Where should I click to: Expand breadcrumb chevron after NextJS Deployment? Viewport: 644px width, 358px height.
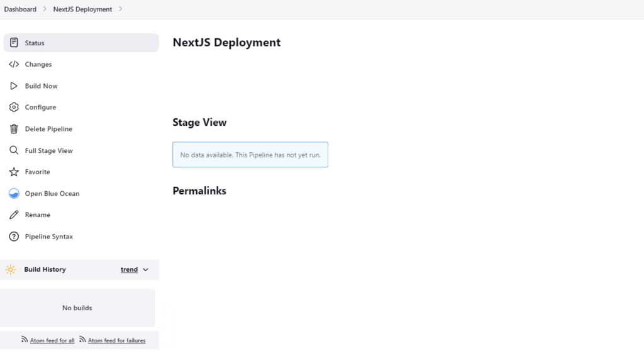click(x=120, y=9)
